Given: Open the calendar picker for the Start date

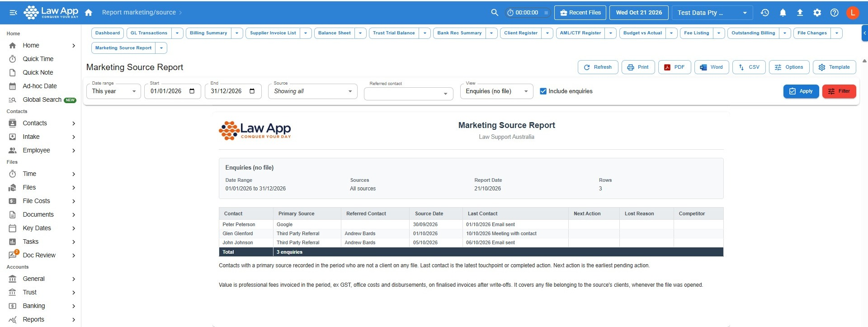Looking at the screenshot, I should pos(192,91).
